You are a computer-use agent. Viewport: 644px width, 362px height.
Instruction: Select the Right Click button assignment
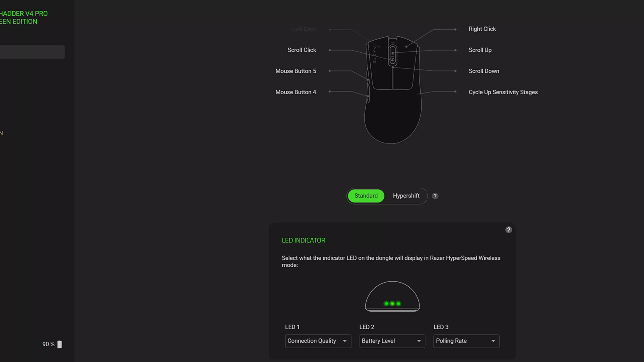click(x=482, y=29)
